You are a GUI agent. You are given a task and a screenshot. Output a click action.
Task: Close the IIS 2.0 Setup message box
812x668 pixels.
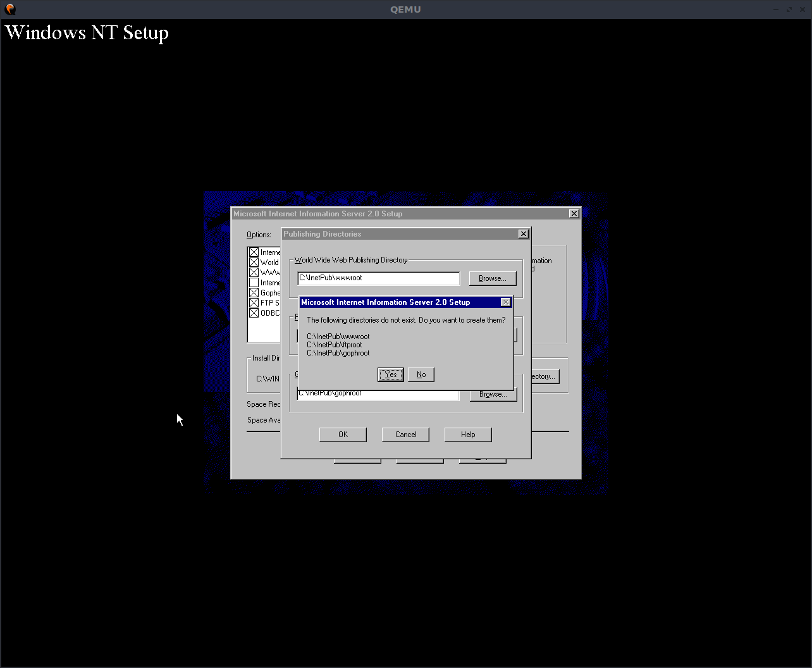tap(505, 302)
